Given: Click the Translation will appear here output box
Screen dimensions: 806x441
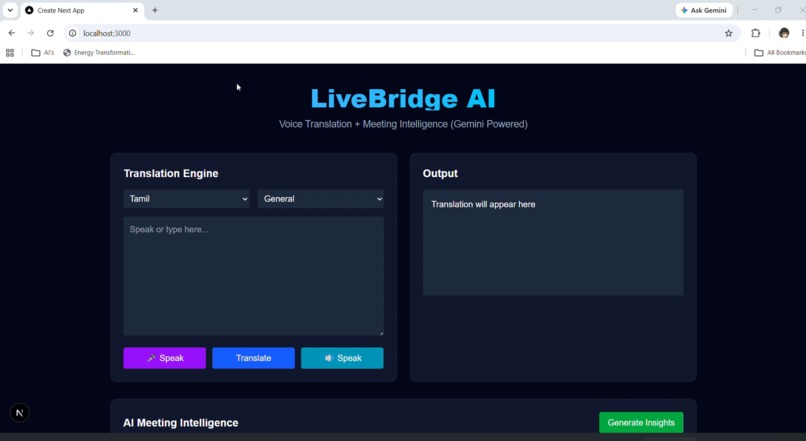Looking at the screenshot, I should [553, 243].
